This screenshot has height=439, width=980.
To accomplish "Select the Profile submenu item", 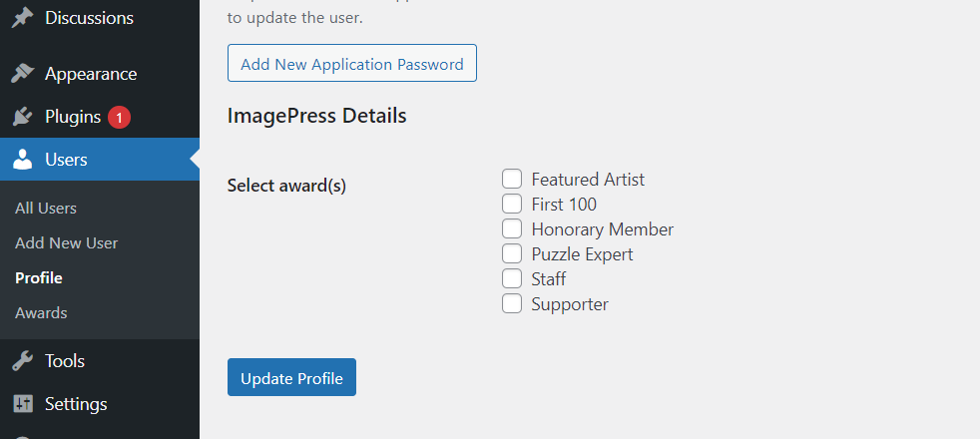I will pos(39,278).
